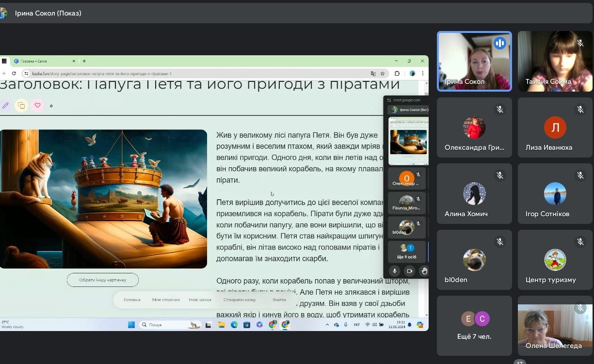Open 'Моя сторінка' in the site navigation
The width and height of the screenshot is (594, 364).
click(166, 300)
